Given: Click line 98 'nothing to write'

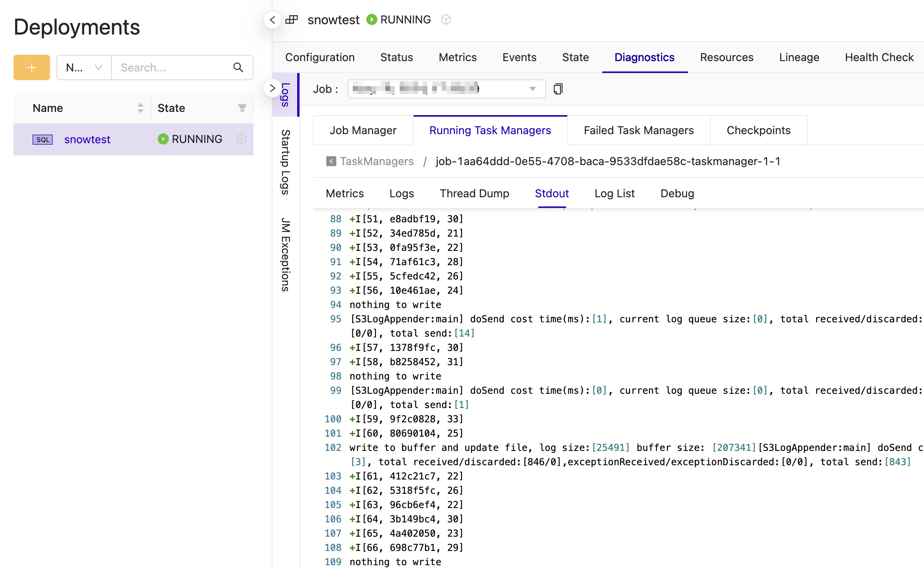Looking at the screenshot, I should [x=395, y=376].
